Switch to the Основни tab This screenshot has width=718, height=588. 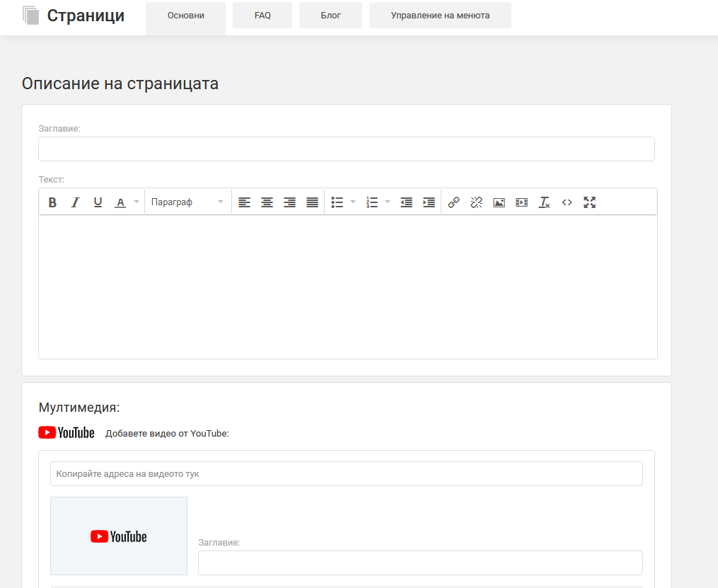click(x=186, y=16)
